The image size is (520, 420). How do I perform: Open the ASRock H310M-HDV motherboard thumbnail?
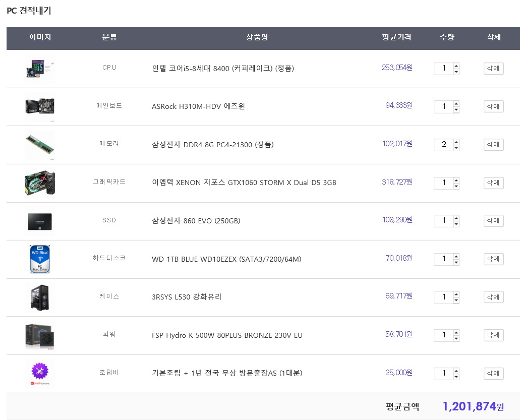point(40,107)
